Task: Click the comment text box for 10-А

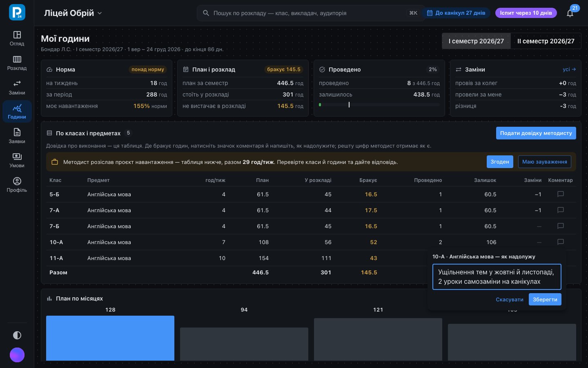Action: [x=497, y=277]
